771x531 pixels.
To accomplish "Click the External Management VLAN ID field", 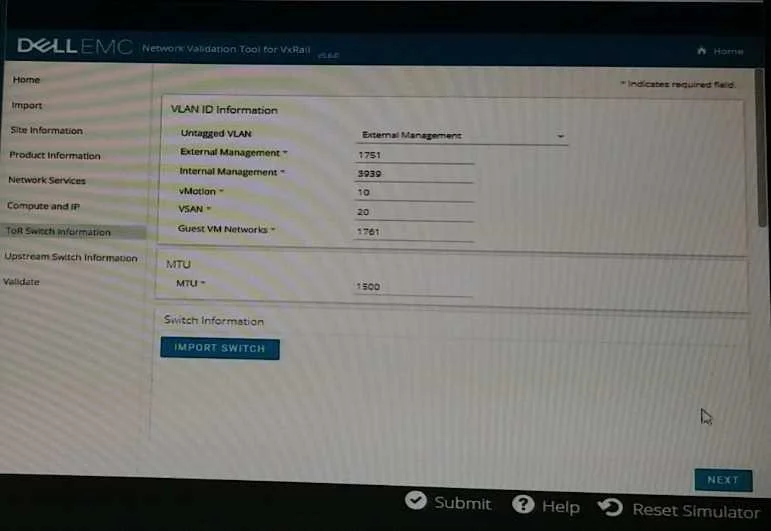I will pos(414,155).
